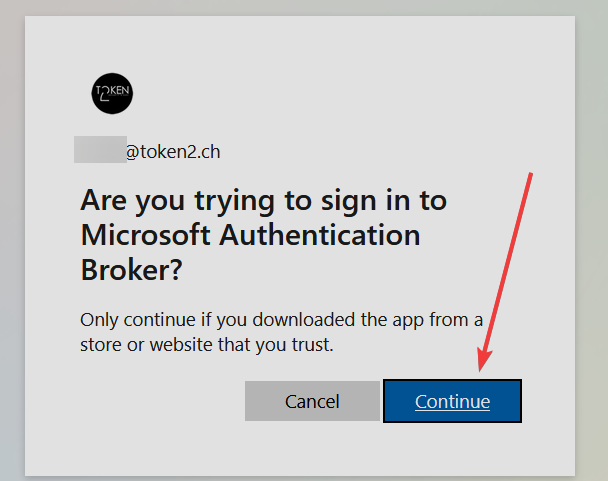Select the @token2.ch account email text

(173, 152)
